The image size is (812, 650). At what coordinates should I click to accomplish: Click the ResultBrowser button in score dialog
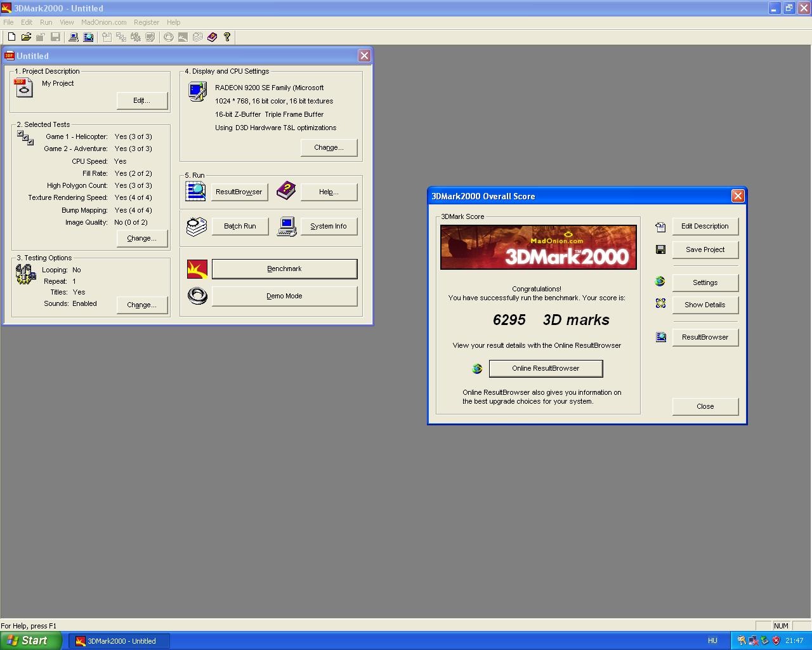(705, 337)
